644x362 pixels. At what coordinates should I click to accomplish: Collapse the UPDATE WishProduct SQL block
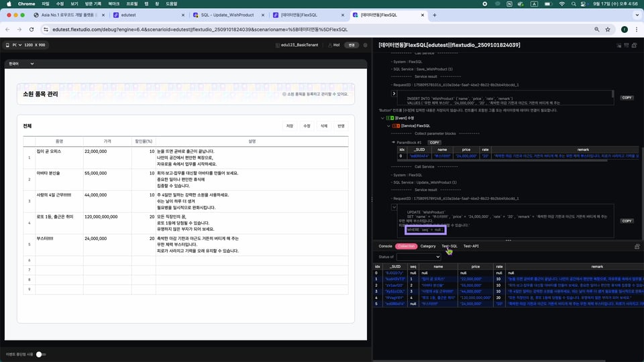point(394,207)
